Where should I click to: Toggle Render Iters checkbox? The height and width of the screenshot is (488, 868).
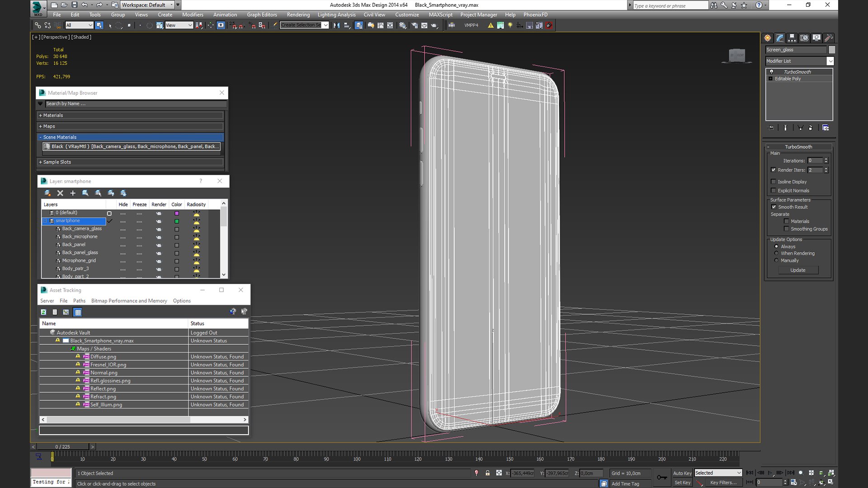pyautogui.click(x=774, y=170)
